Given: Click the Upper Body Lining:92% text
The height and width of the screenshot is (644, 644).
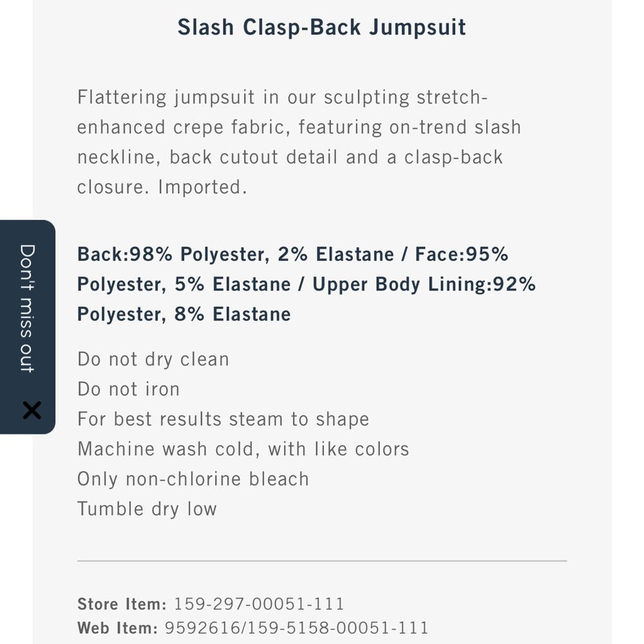Looking at the screenshot, I should point(424,285).
